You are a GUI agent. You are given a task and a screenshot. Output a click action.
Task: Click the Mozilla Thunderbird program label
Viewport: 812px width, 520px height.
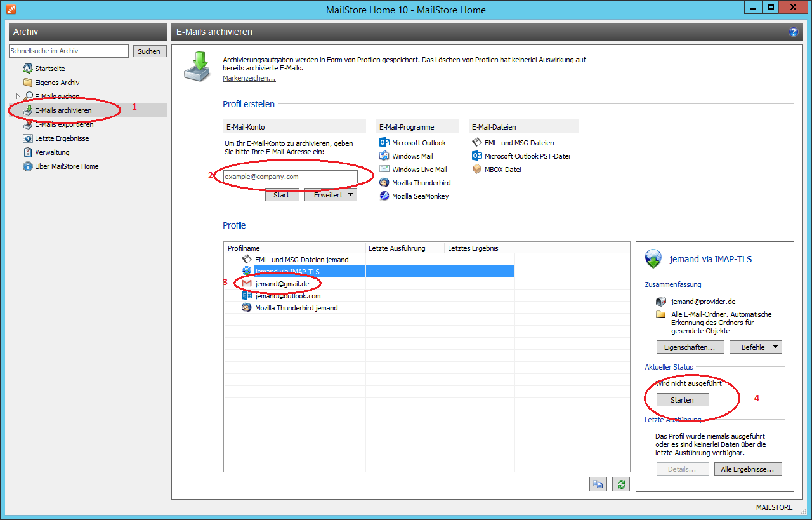421,183
